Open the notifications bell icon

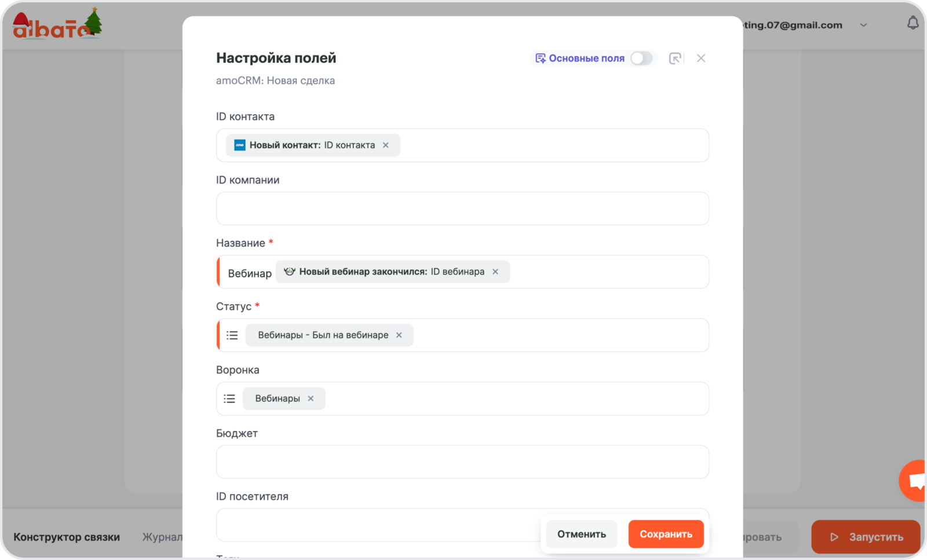pyautogui.click(x=913, y=23)
